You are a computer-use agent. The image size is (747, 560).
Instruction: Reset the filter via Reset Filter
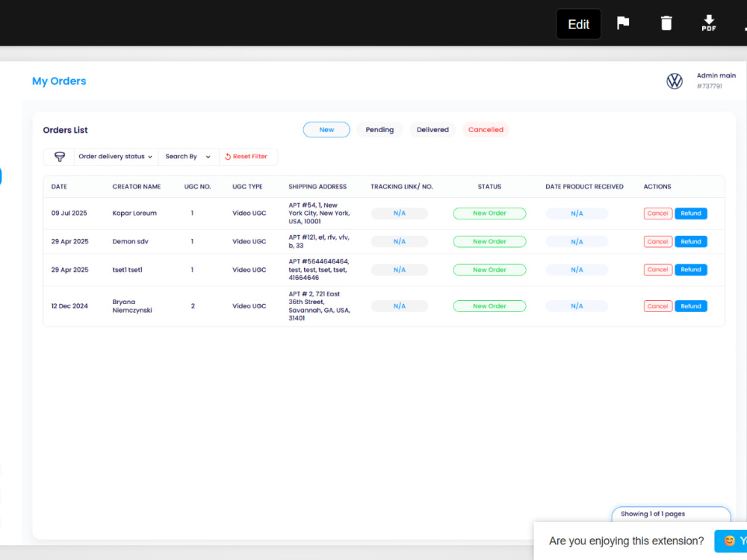tap(246, 157)
